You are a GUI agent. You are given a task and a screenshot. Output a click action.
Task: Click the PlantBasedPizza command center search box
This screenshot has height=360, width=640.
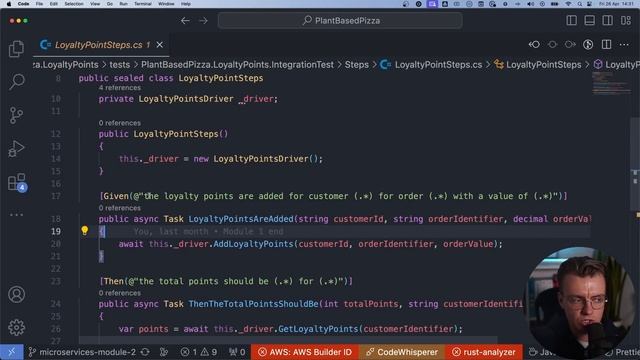click(340, 20)
